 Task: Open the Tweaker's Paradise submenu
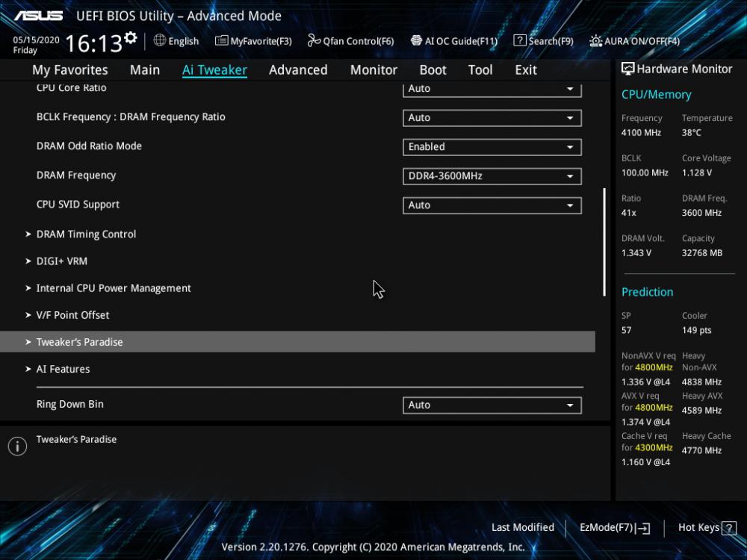point(298,342)
